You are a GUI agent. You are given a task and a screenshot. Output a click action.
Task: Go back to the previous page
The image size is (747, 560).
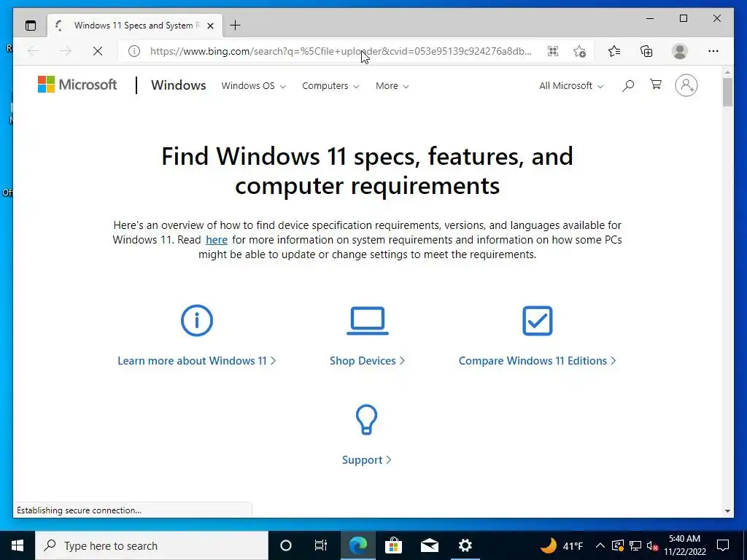34,51
